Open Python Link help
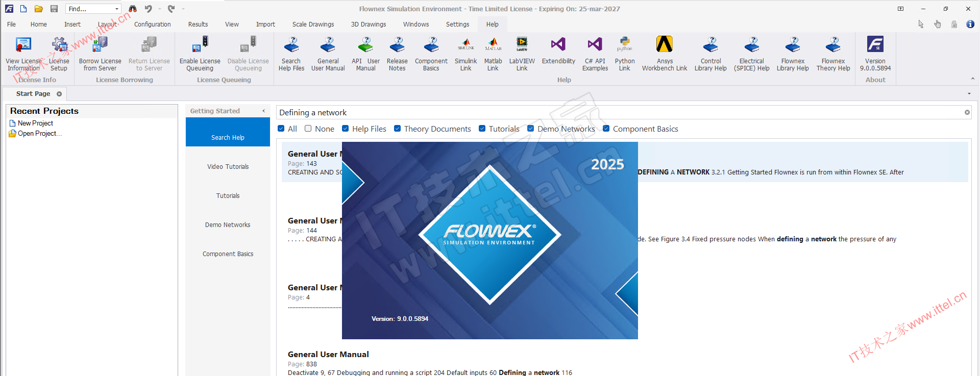The width and height of the screenshot is (980, 376). click(625, 54)
